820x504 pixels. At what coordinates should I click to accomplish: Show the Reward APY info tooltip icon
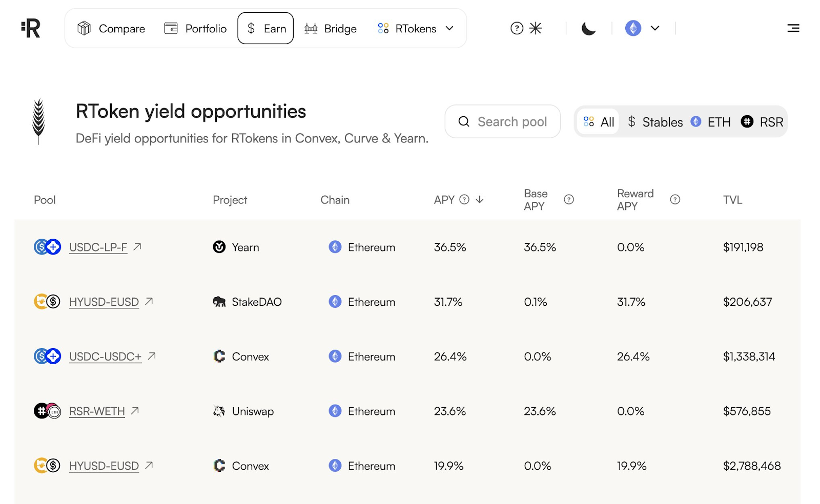[675, 199]
